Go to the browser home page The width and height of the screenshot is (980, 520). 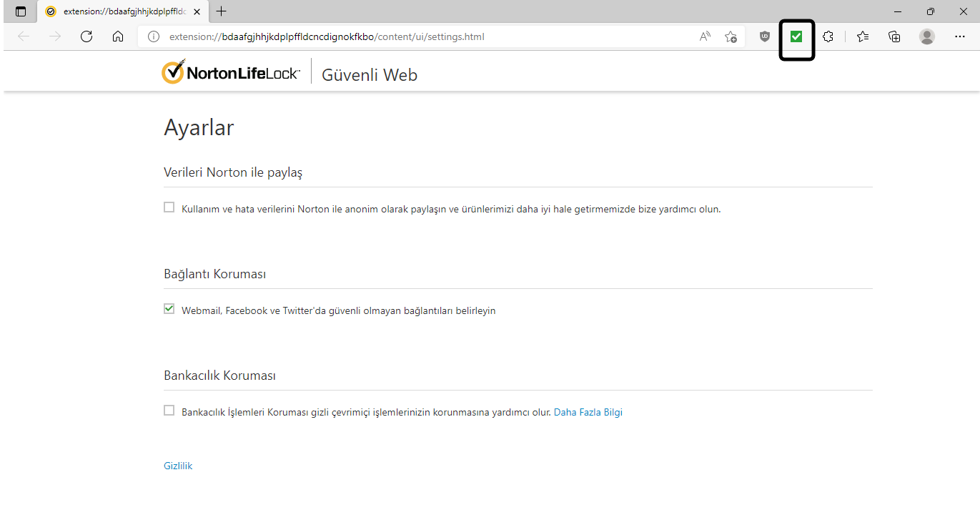[x=118, y=36]
